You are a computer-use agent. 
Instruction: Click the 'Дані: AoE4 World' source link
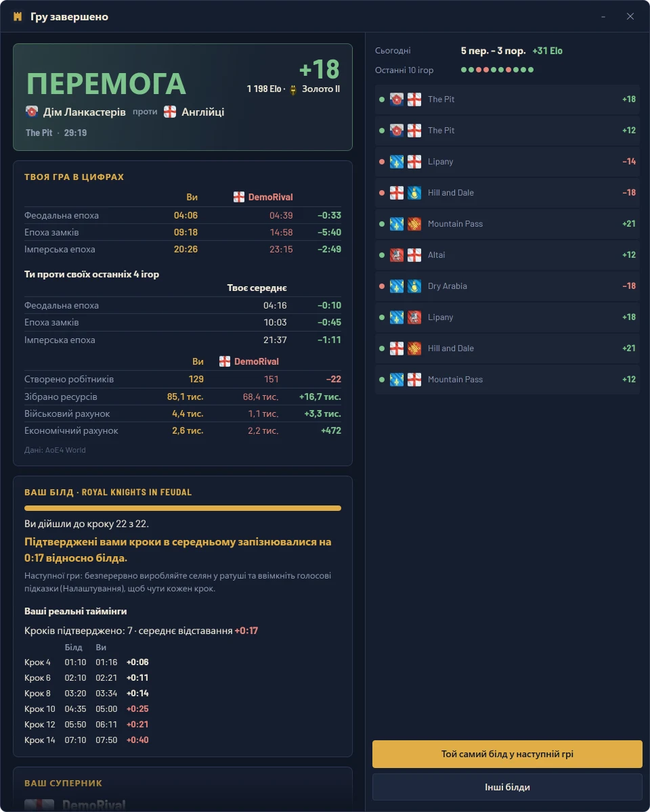click(x=55, y=450)
